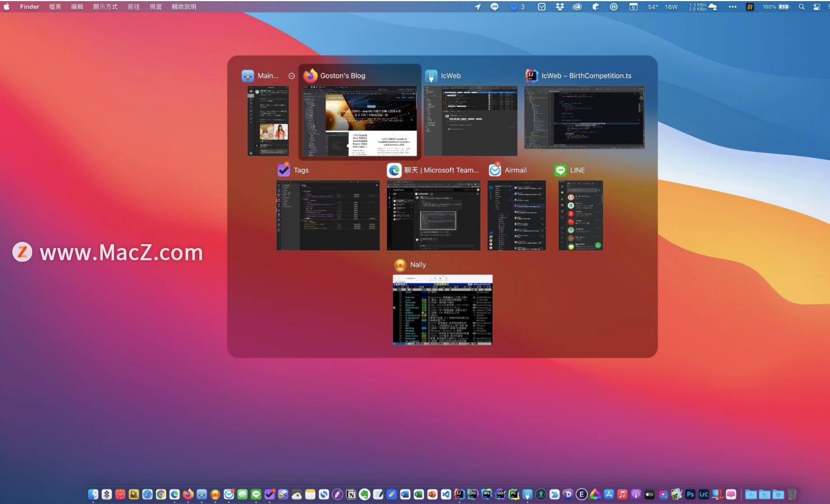
Task: Open DataGrip from the Dock
Action: [473, 494]
